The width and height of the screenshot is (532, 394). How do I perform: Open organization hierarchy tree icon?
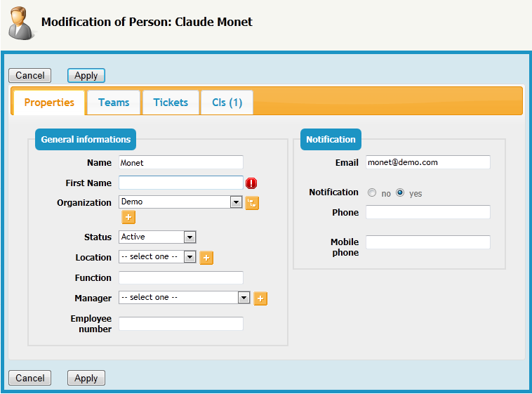(x=252, y=203)
